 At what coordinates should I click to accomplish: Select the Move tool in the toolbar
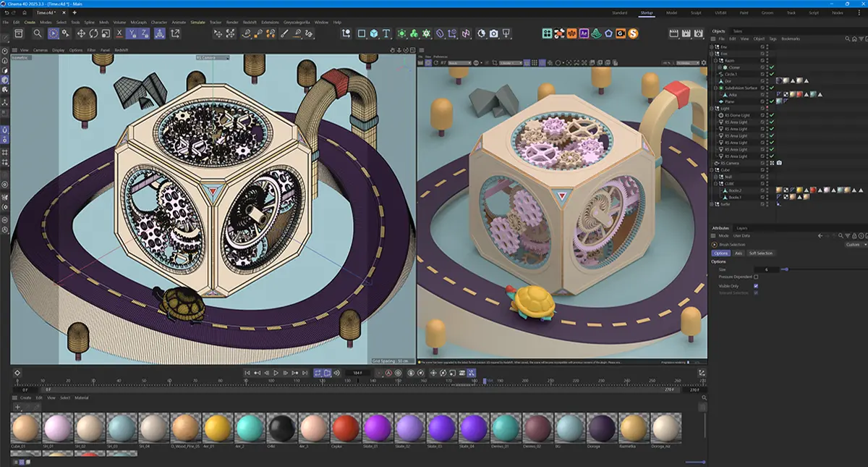point(81,33)
